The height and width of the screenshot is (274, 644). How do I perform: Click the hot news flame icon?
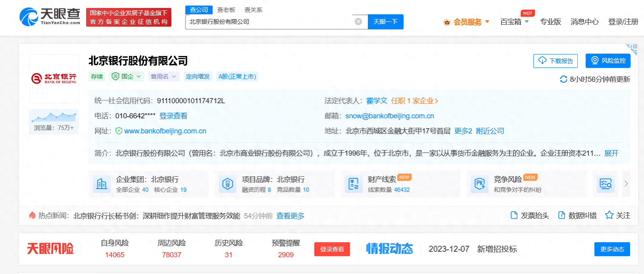click(32, 215)
